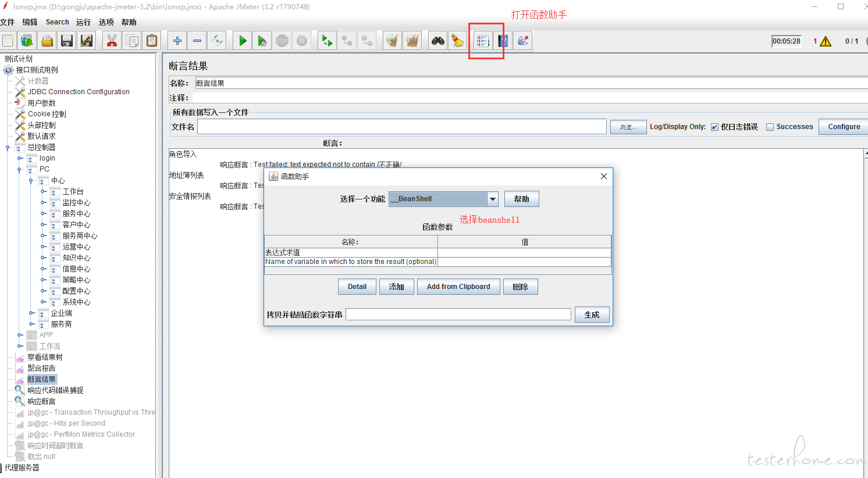
Task: Expand the 服务商 tree node
Action: coord(31,324)
